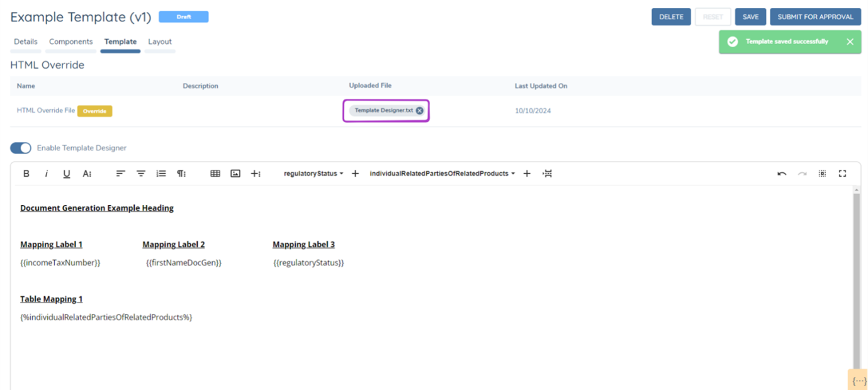Click the ordered list icon

click(x=161, y=174)
